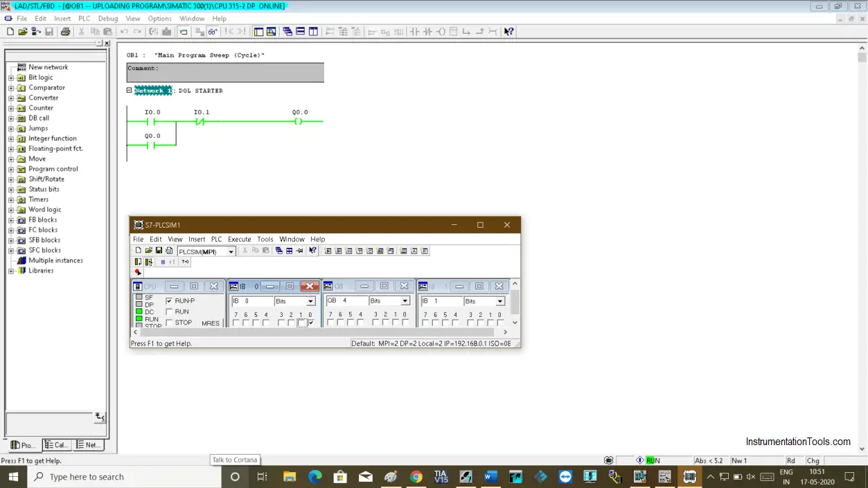Uncheck bit 0 of IB 0
Viewport: 868px width, 488px height.
pyautogui.click(x=310, y=323)
